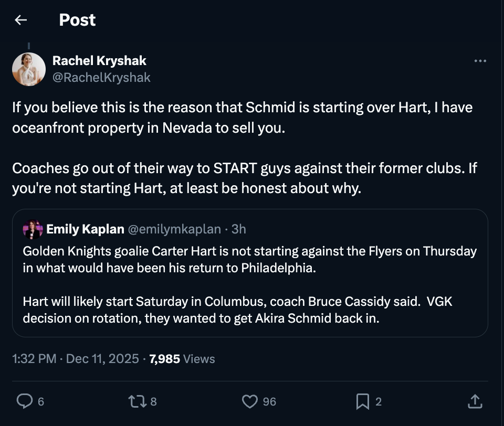
Task: Click the reply count number 6
Action: (41, 402)
